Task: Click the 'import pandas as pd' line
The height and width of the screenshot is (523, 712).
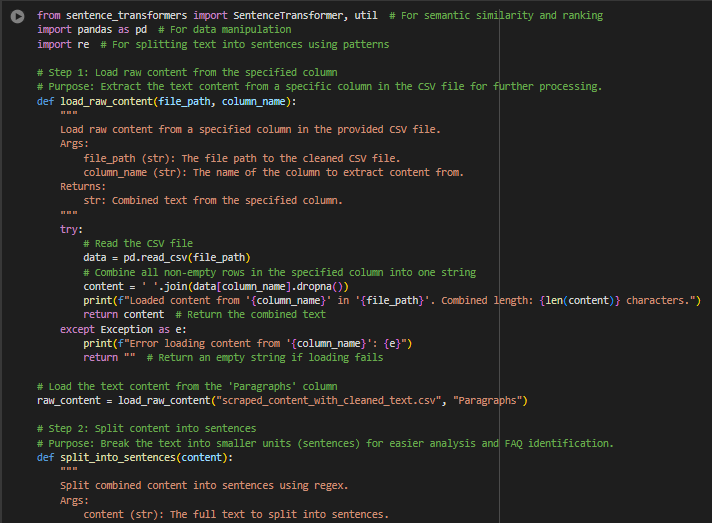Action: point(164,30)
